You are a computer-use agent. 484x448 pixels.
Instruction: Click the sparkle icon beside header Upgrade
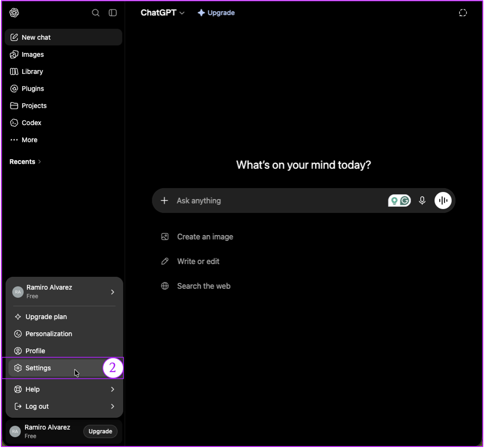click(x=201, y=13)
